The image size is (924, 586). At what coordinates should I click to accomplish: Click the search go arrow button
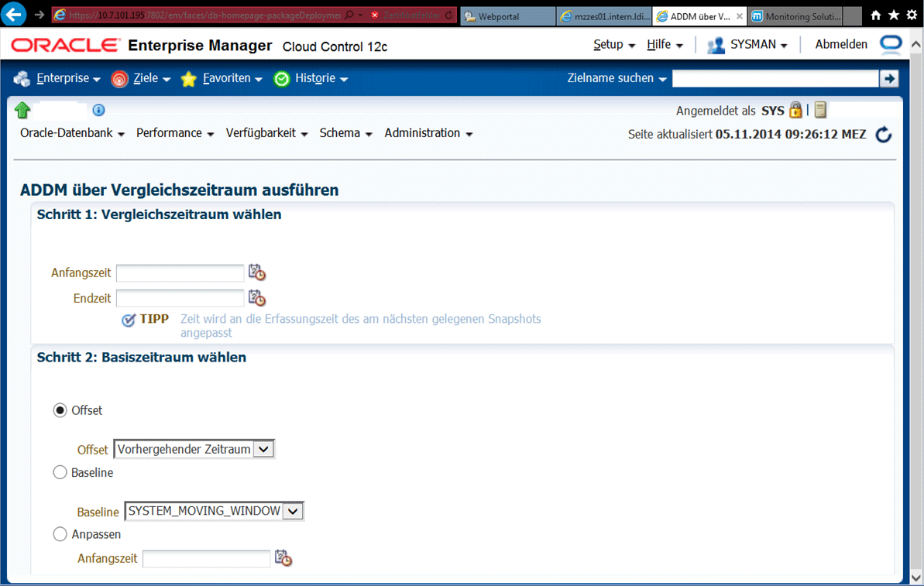coord(889,78)
